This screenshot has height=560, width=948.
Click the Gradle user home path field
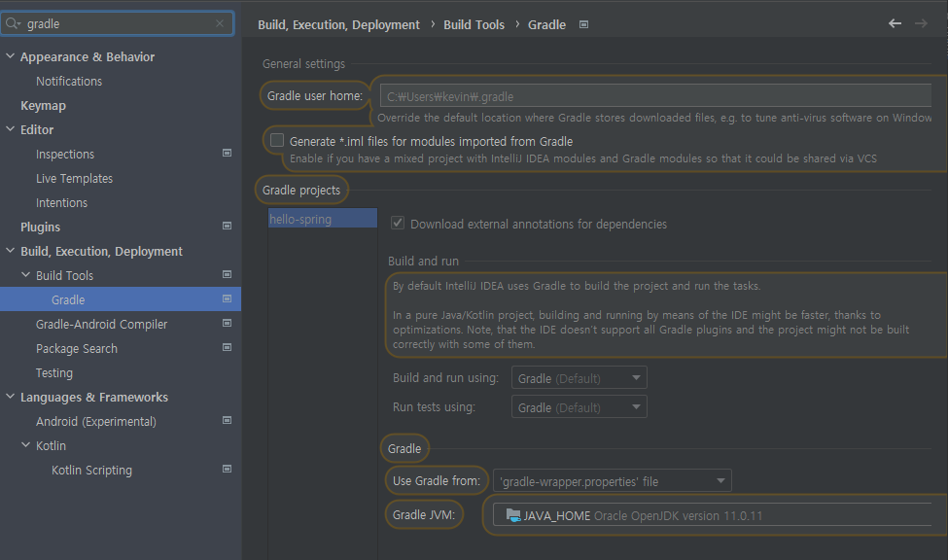655,96
